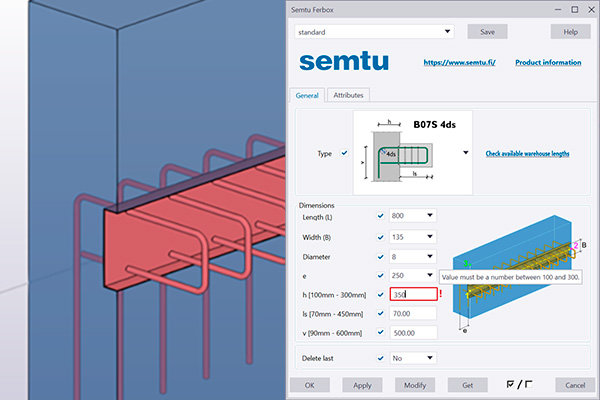
Task: Click the ls input field showing 70.00
Action: pos(413,313)
